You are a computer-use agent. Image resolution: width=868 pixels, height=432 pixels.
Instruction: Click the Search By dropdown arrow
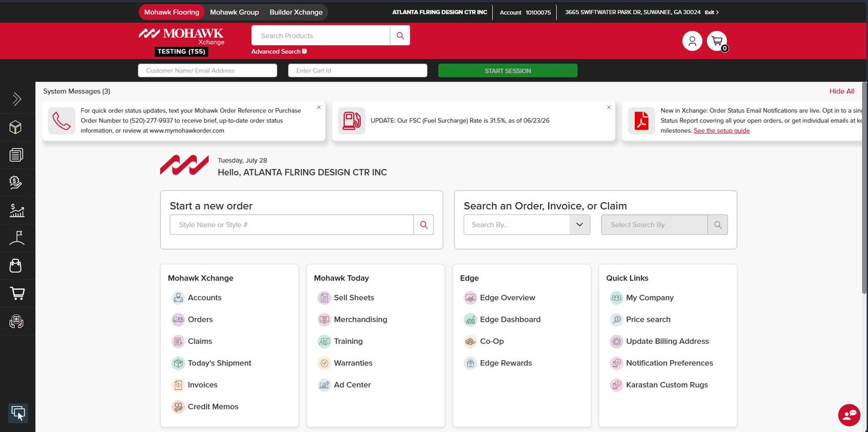coord(579,225)
